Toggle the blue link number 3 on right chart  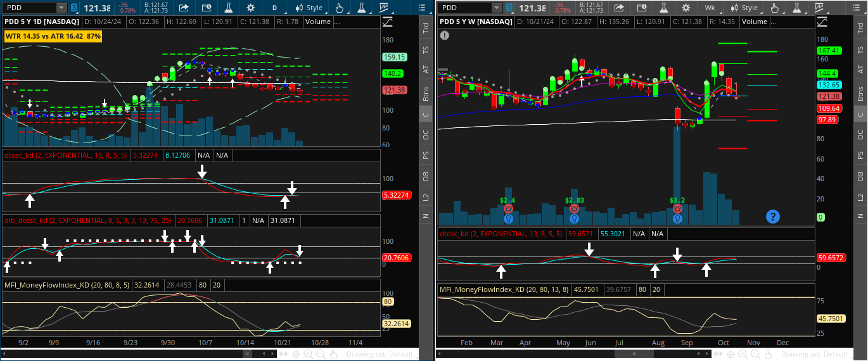pos(508,8)
